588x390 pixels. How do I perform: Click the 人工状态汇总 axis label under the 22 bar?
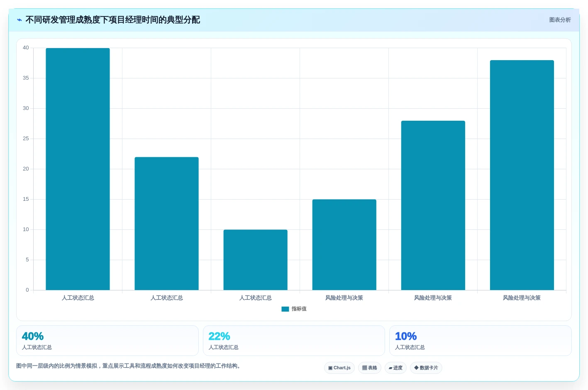coord(166,298)
